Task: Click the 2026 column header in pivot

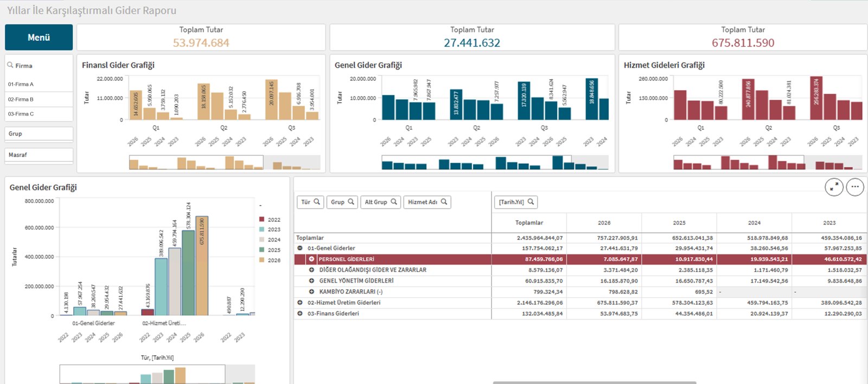Action: pyautogui.click(x=604, y=223)
